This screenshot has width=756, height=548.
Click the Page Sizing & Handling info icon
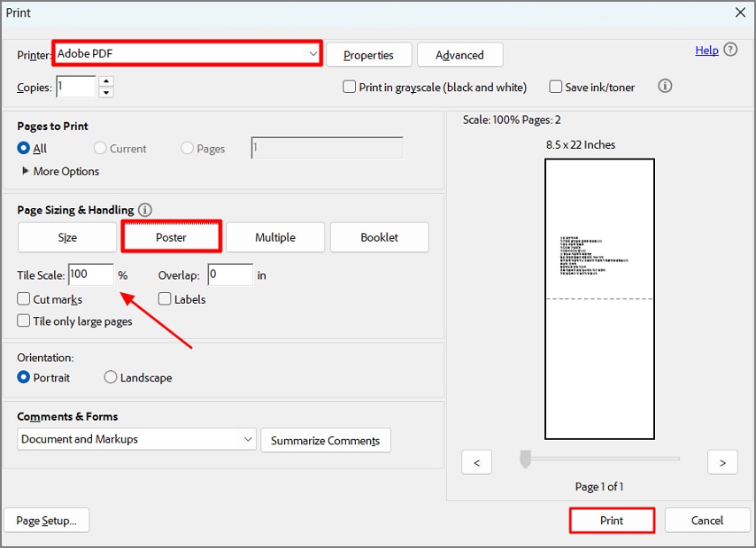pos(145,210)
